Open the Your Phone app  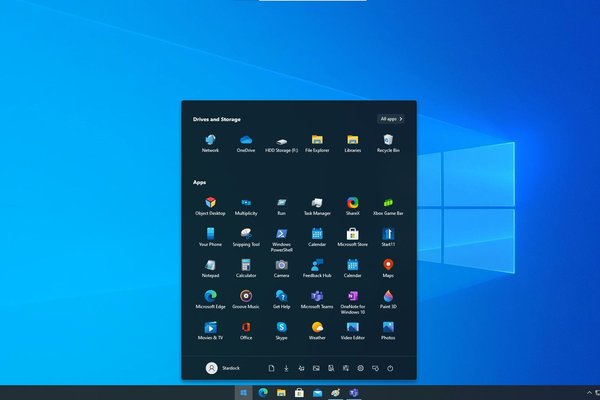point(210,237)
